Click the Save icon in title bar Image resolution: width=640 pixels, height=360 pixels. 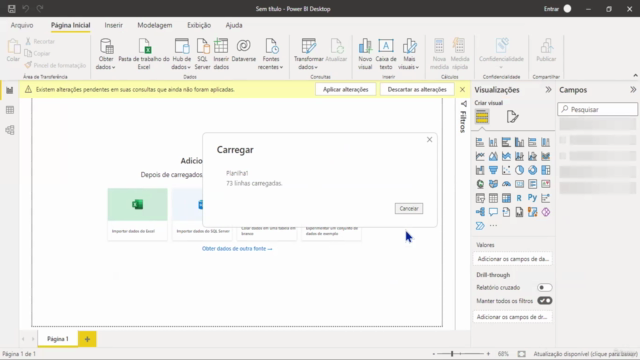coord(11,9)
